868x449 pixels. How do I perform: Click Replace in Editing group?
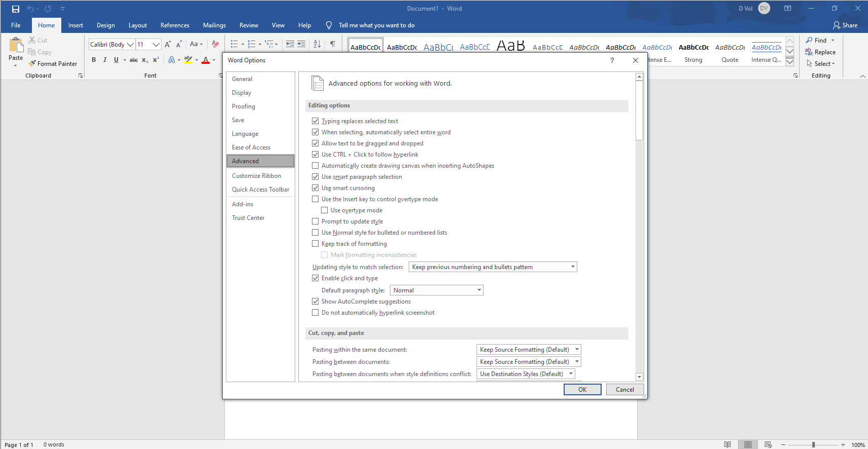click(x=820, y=52)
